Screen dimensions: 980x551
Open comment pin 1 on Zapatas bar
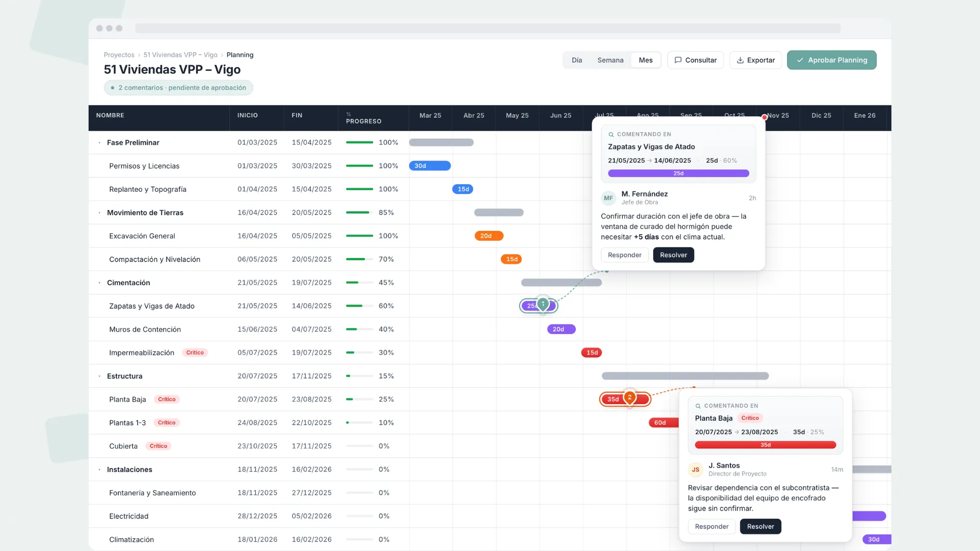543,305
